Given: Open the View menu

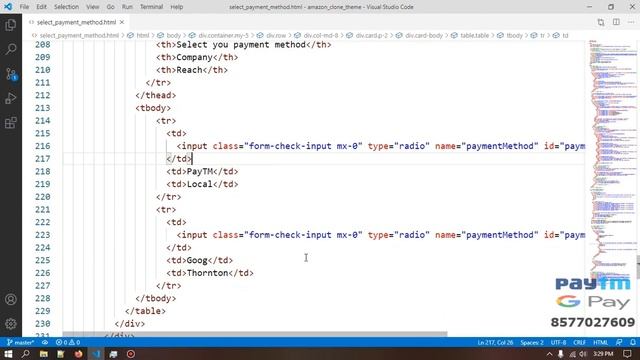Looking at the screenshot, I should point(93,7).
